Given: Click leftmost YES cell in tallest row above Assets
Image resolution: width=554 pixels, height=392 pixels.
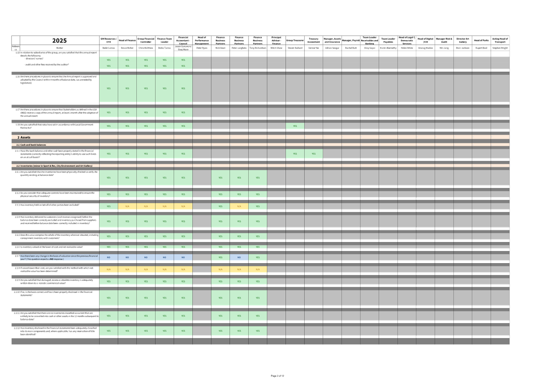Looking at the screenshot, I should (109, 88).
